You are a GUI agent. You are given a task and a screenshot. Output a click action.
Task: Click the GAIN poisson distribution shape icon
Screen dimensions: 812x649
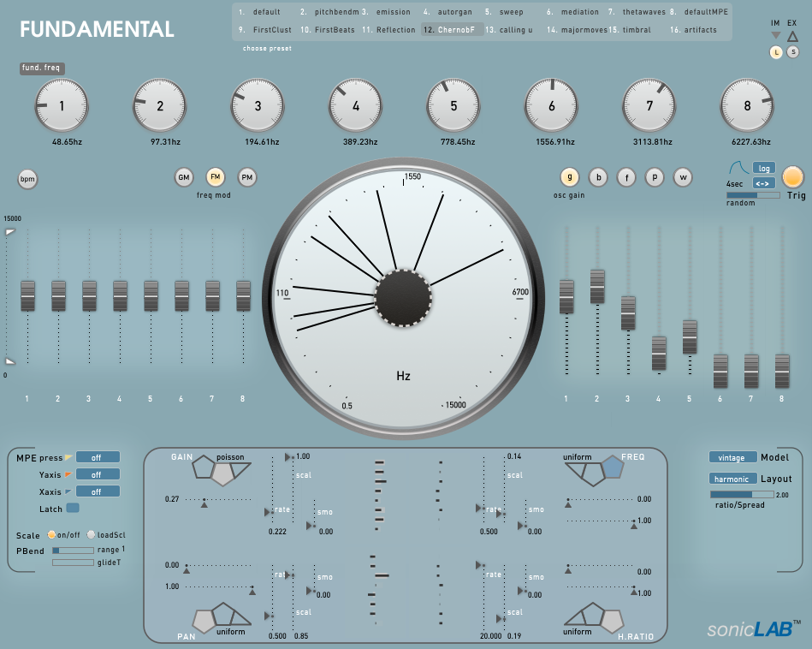(x=222, y=470)
